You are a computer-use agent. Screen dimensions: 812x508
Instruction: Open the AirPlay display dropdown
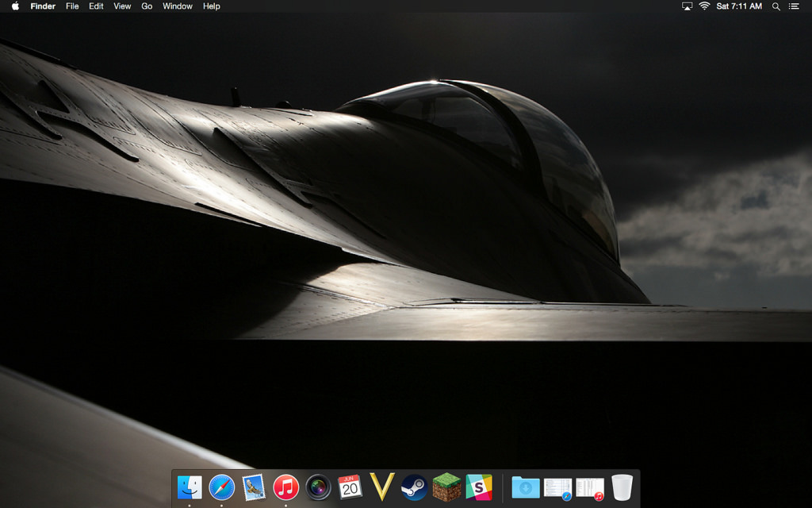[687, 6]
